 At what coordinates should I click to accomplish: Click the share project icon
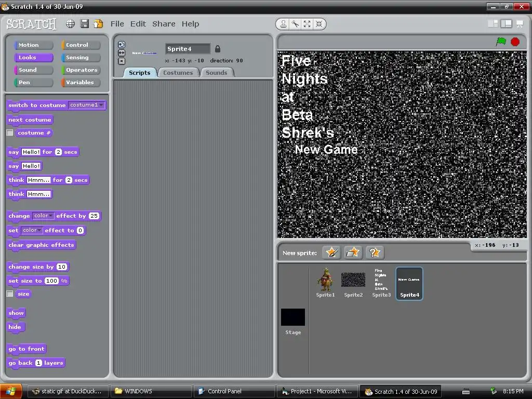pos(98,24)
